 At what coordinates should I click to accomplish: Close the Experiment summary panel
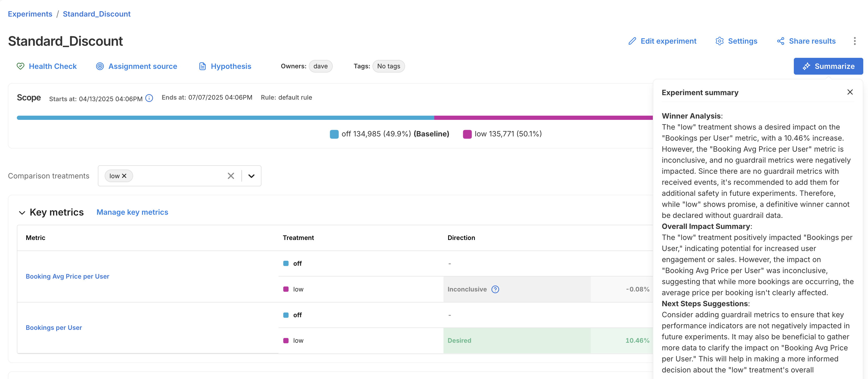(x=850, y=92)
